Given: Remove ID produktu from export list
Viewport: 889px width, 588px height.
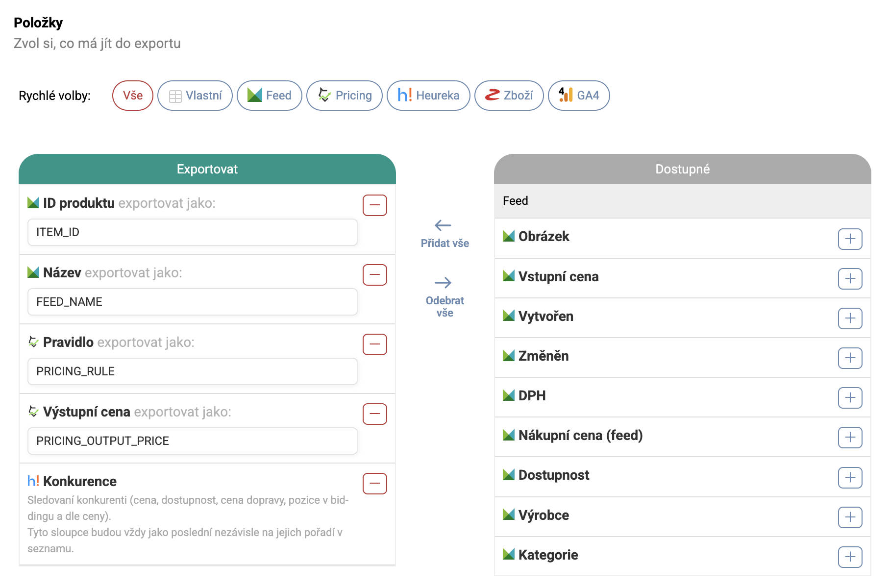Looking at the screenshot, I should pyautogui.click(x=374, y=205).
